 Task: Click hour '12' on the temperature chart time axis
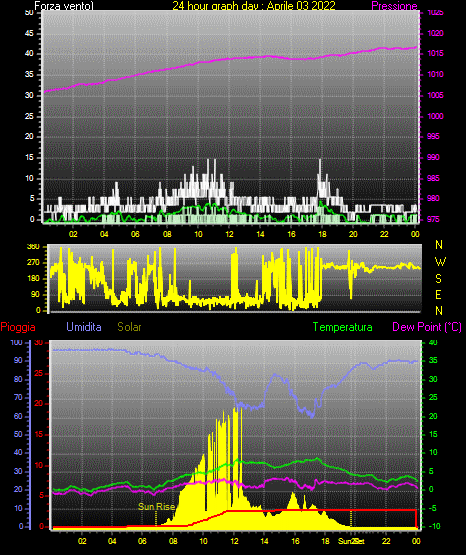[234, 541]
